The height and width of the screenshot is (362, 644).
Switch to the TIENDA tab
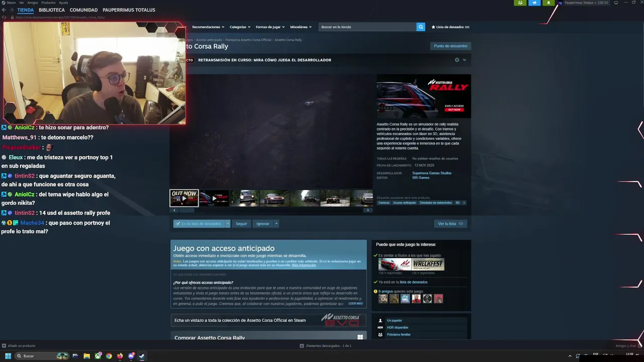click(25, 10)
